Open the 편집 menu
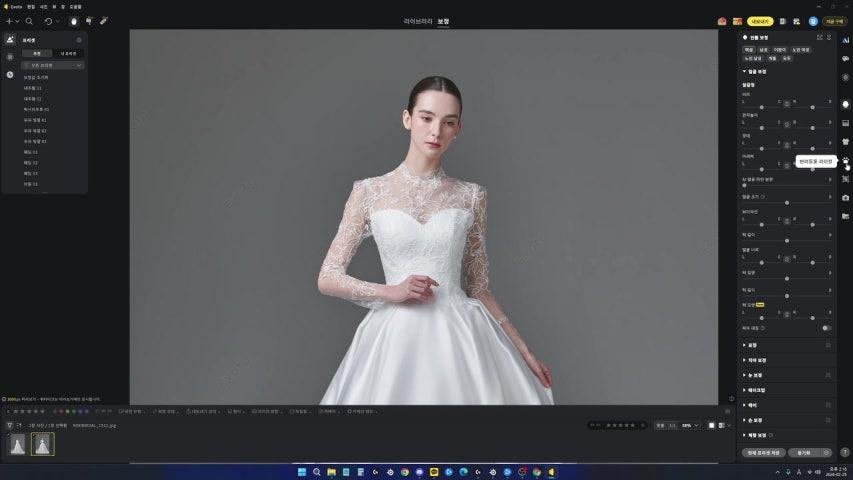 (x=31, y=7)
